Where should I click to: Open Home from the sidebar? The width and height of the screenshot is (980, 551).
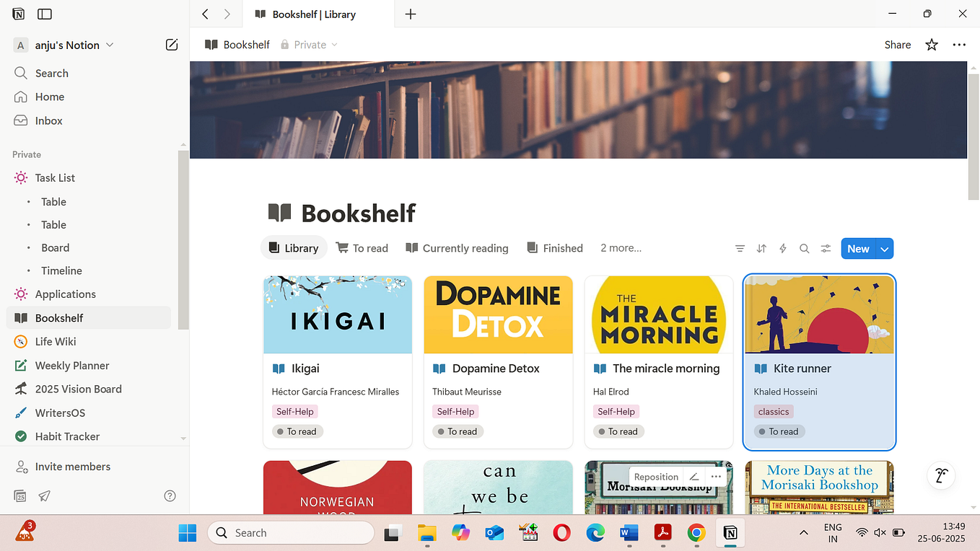(49, 97)
